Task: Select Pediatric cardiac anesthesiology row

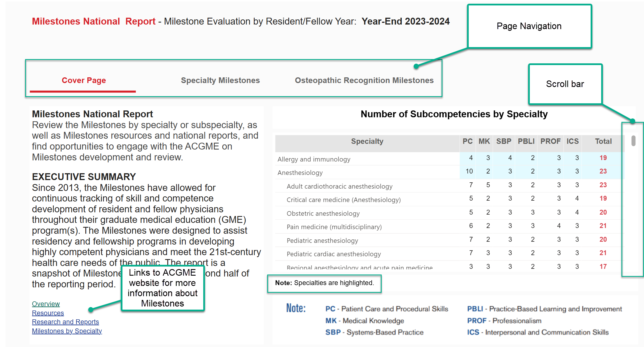Action: [450, 253]
